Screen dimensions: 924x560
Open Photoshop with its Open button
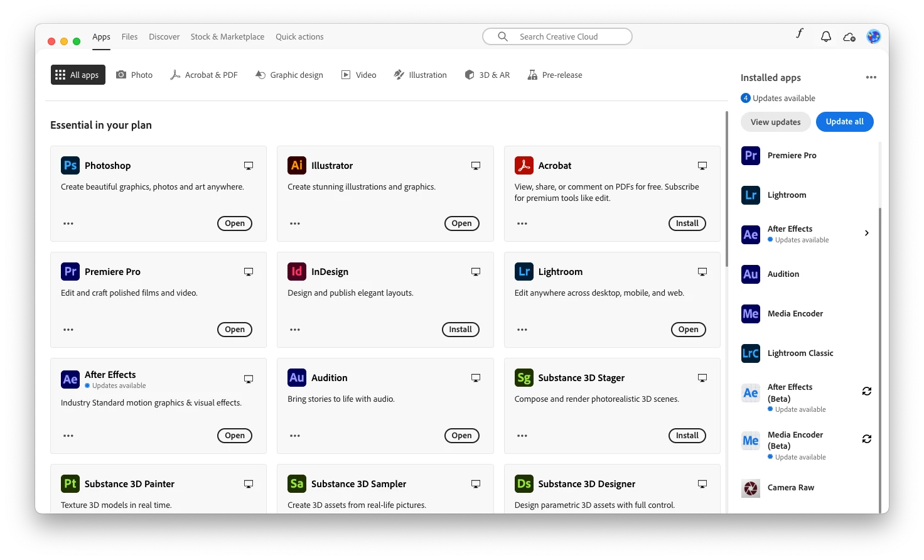[x=235, y=223]
